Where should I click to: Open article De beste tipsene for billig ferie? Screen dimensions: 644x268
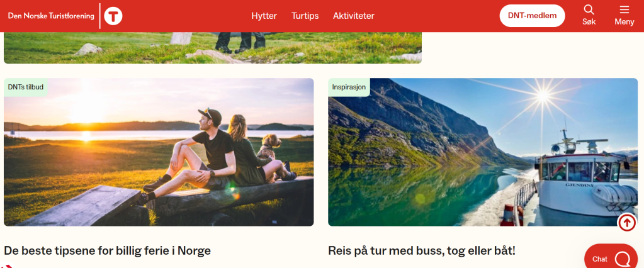click(107, 250)
